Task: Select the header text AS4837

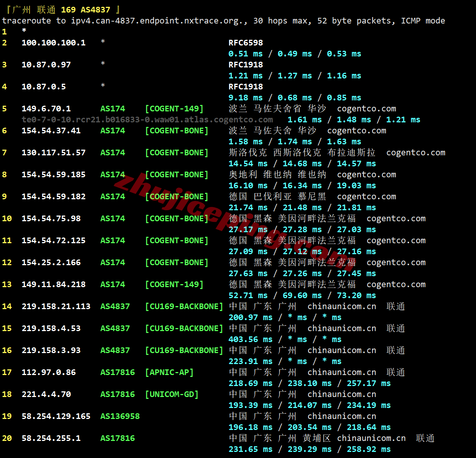Action: [x=95, y=10]
